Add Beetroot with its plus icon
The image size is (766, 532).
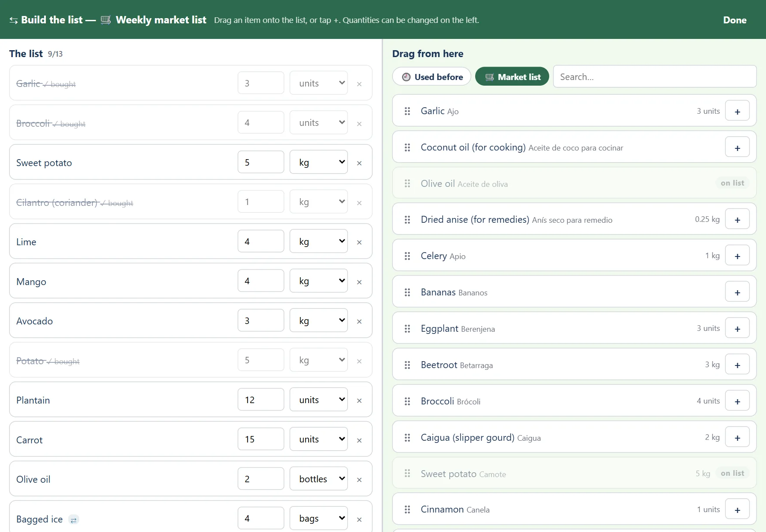737,365
